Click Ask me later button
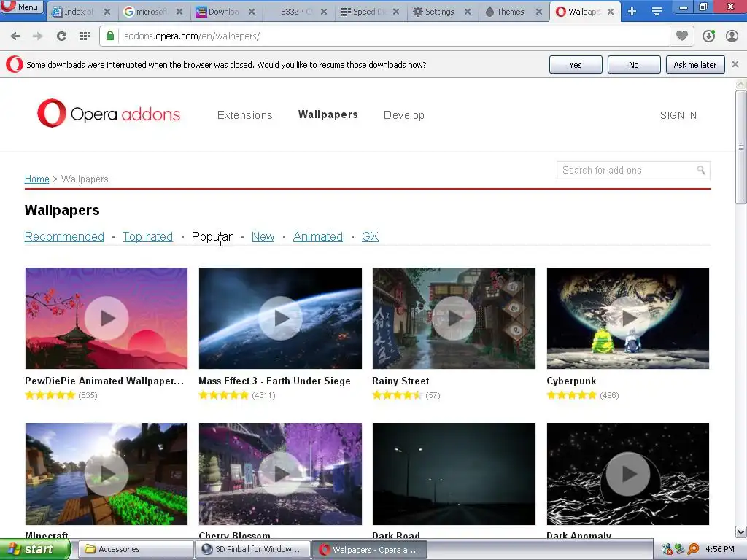This screenshot has width=747, height=560. 695,65
